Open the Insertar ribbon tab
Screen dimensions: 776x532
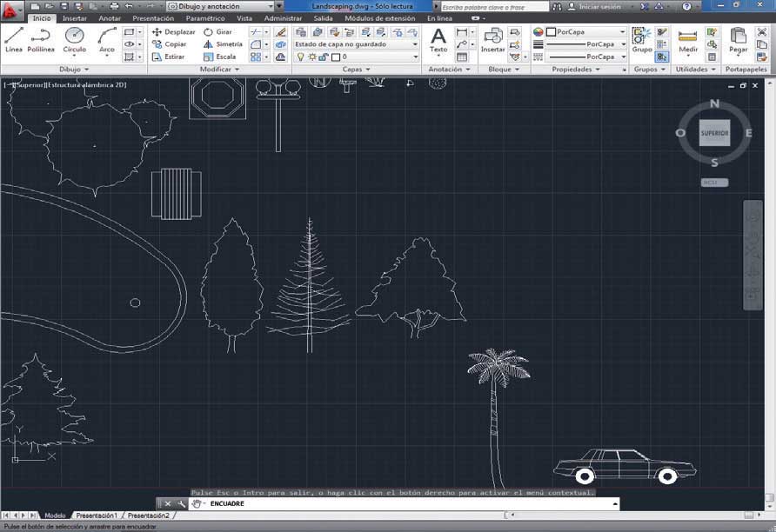(x=75, y=18)
